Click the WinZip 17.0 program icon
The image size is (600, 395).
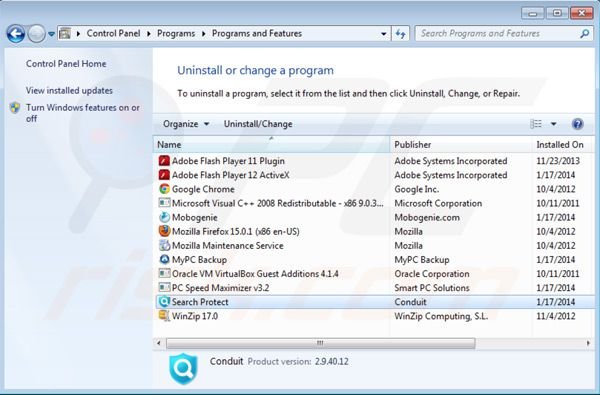(164, 316)
